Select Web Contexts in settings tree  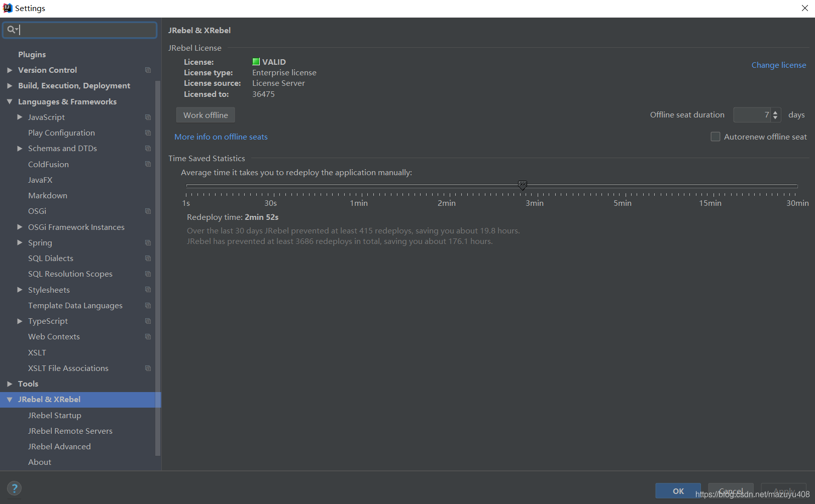click(54, 336)
